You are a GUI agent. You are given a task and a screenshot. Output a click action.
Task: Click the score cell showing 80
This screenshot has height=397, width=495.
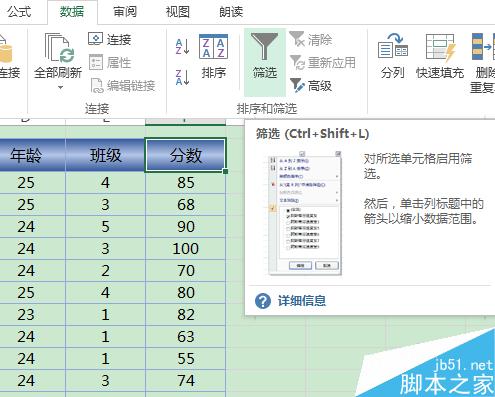coord(186,293)
